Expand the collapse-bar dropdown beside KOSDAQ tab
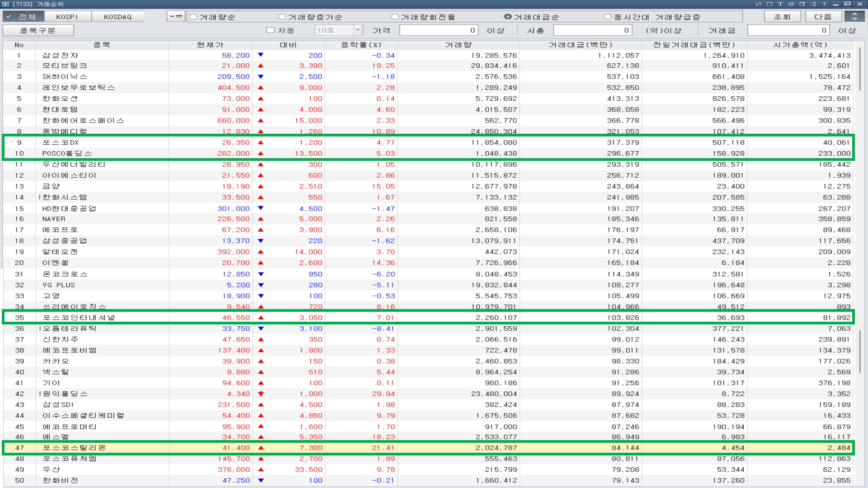The image size is (868, 488). point(175,17)
